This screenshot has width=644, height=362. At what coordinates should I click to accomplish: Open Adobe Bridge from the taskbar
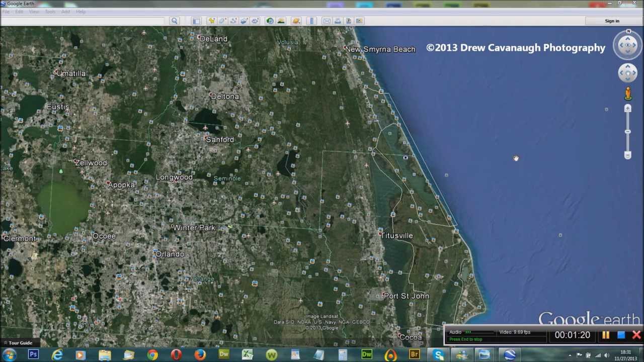coord(414,355)
